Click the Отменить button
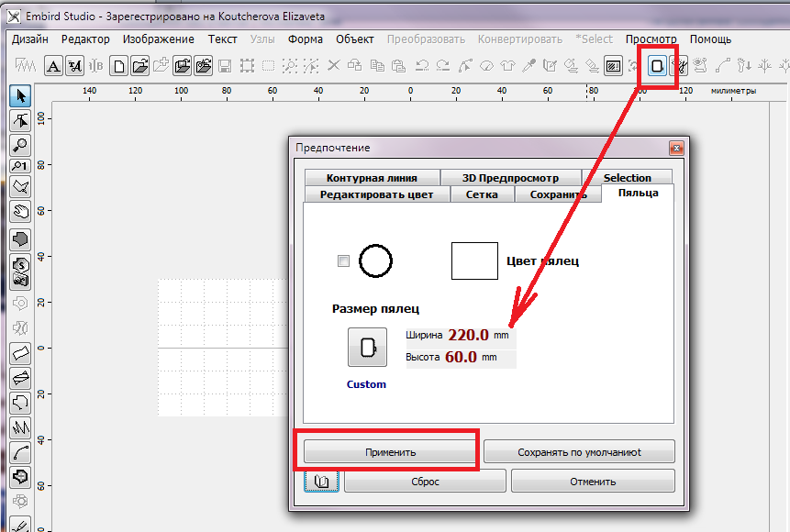 (x=592, y=481)
